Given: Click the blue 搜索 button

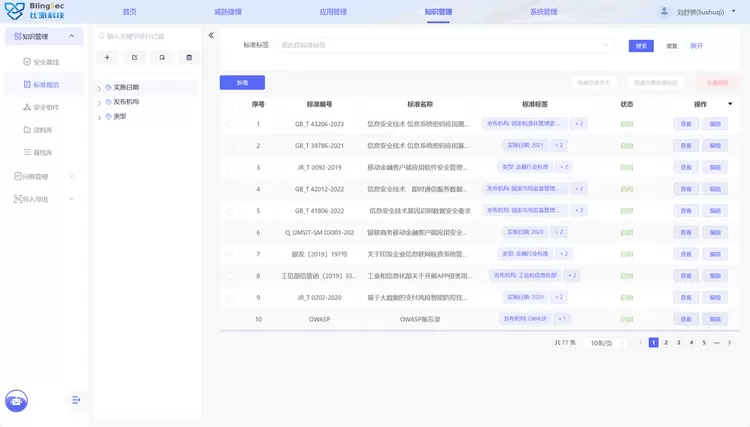Looking at the screenshot, I should 641,46.
